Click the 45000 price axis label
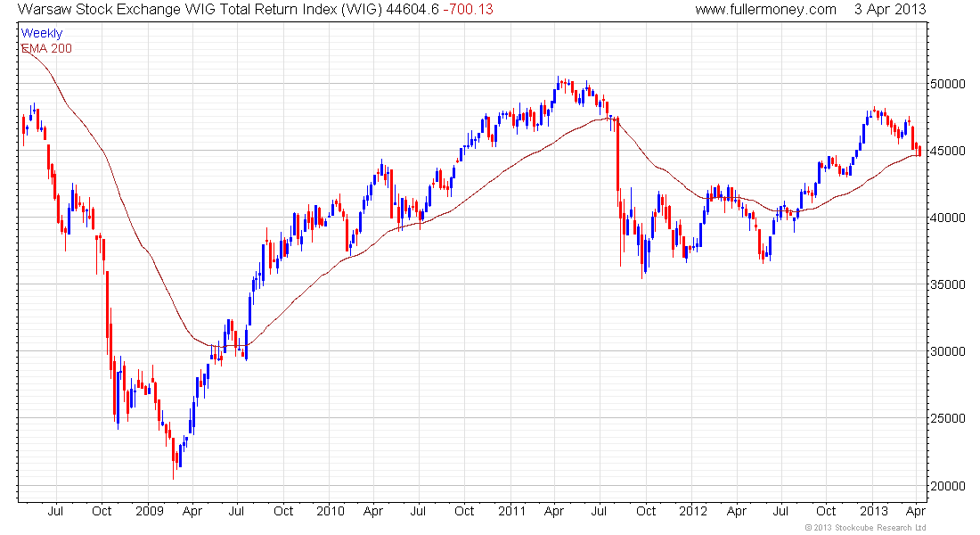Viewport: 980px width, 535px height. (x=948, y=151)
